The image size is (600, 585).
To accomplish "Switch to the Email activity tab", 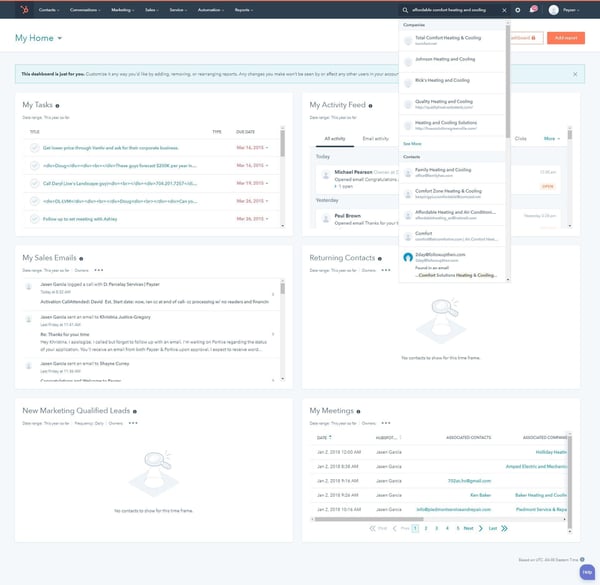I will [x=375, y=139].
